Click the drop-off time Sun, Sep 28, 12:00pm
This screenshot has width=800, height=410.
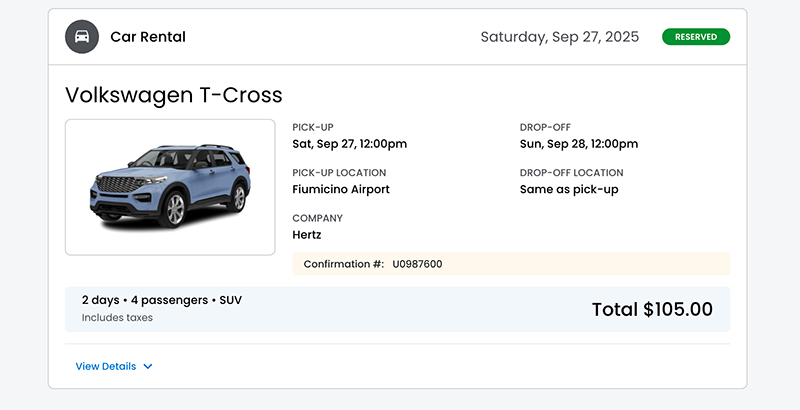pos(578,144)
